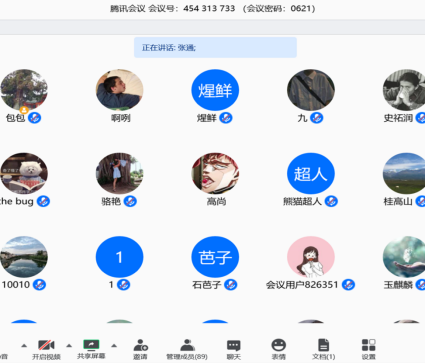Viewport: 425px width, 363px height.
Task: Click the muted mic icon beside 煌鲜
Action: [x=226, y=118]
